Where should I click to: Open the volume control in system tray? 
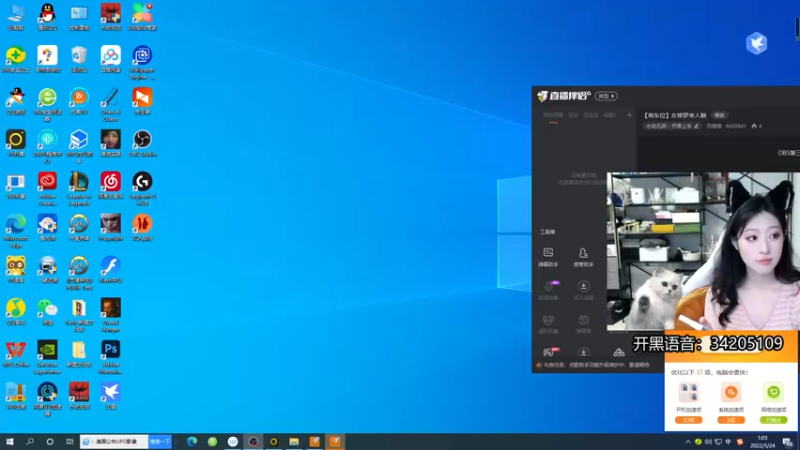[708, 442]
